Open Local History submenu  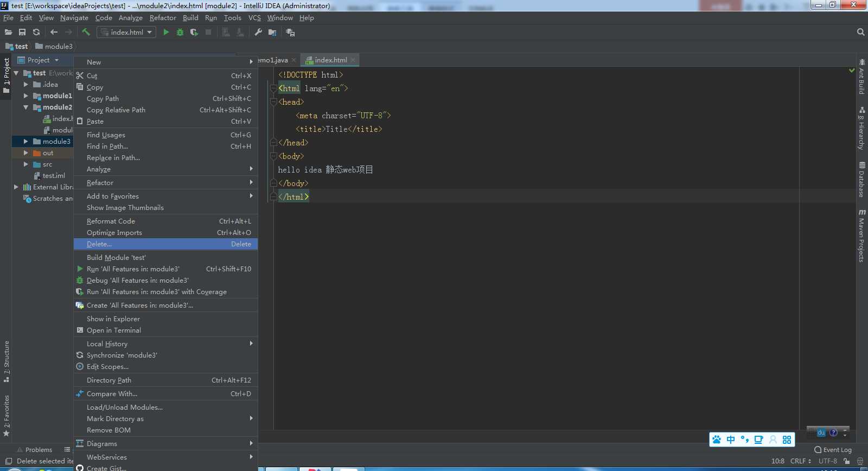click(165, 344)
